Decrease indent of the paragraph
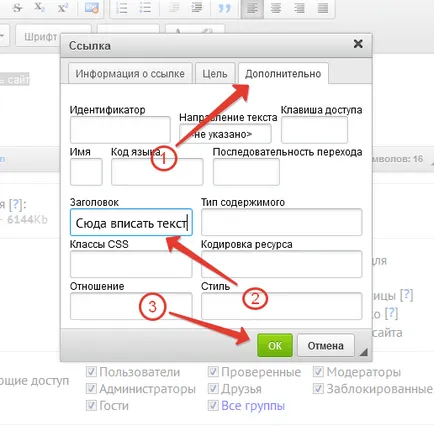This screenshot has height=426, width=434. pyautogui.click(x=174, y=7)
